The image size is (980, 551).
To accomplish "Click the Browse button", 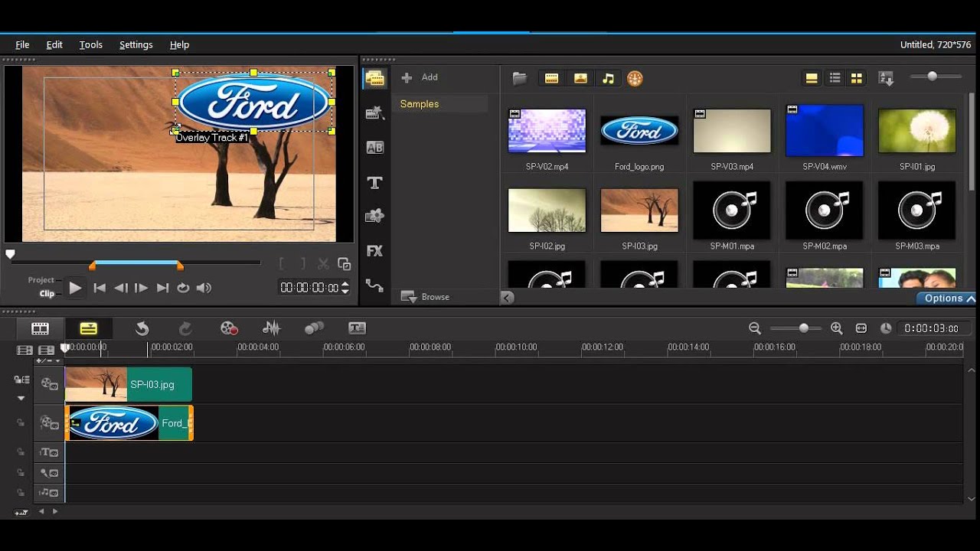I will [426, 297].
